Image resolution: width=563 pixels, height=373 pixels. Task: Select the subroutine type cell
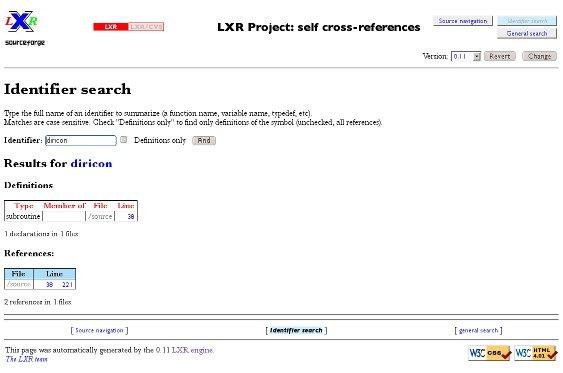[x=23, y=216]
